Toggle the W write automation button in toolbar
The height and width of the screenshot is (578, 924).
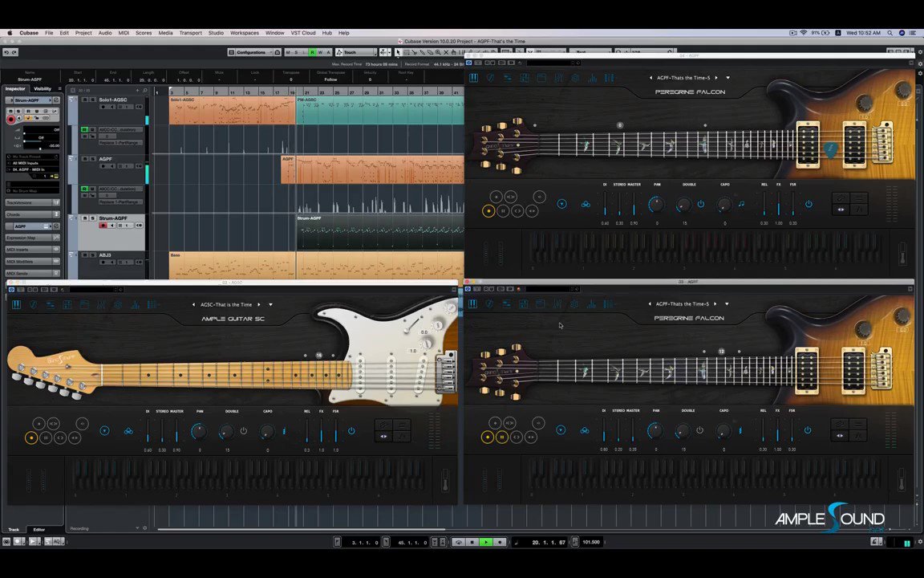coord(321,52)
